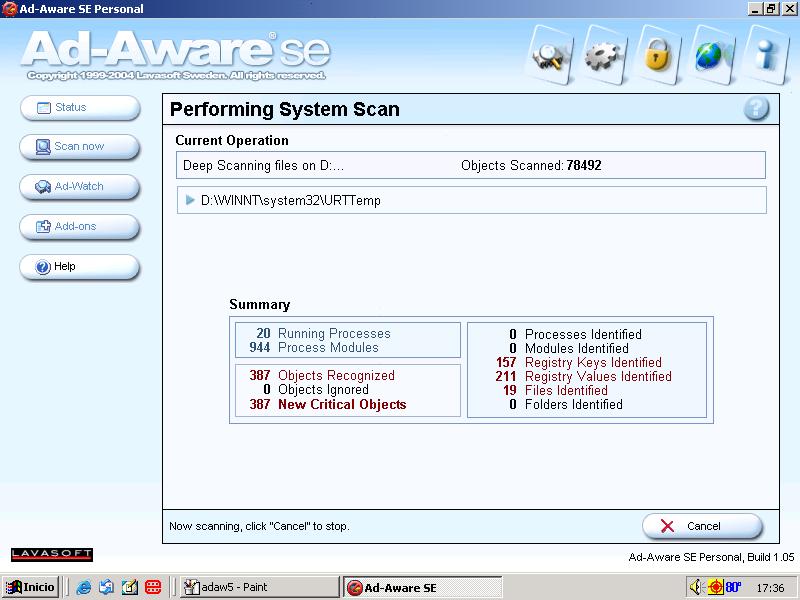Show program info via the 'i' icon

766,55
